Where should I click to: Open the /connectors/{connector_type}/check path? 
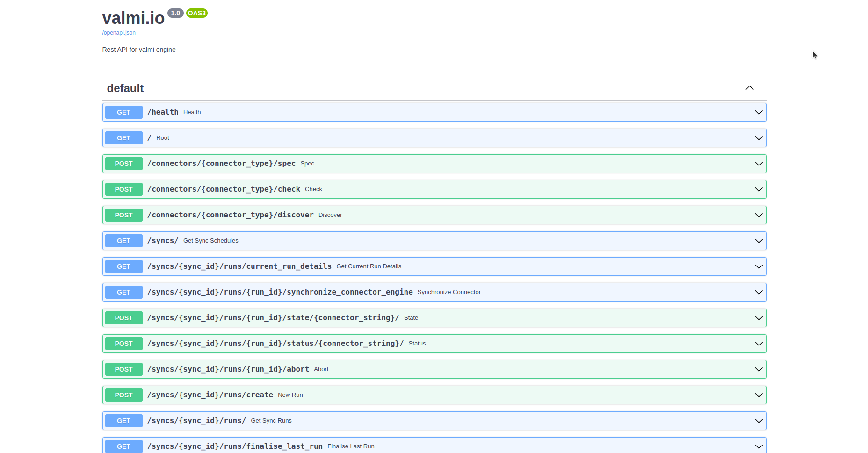(224, 189)
